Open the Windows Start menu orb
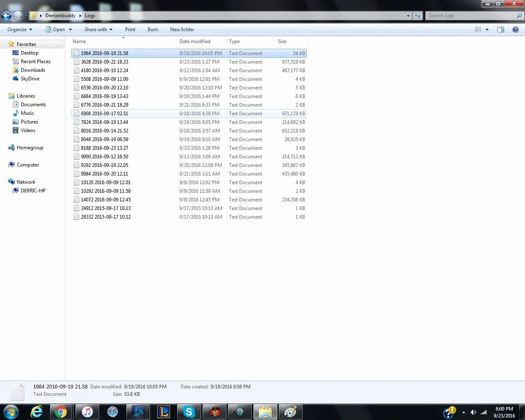Viewport: 525px width, 420px height. pos(11,412)
